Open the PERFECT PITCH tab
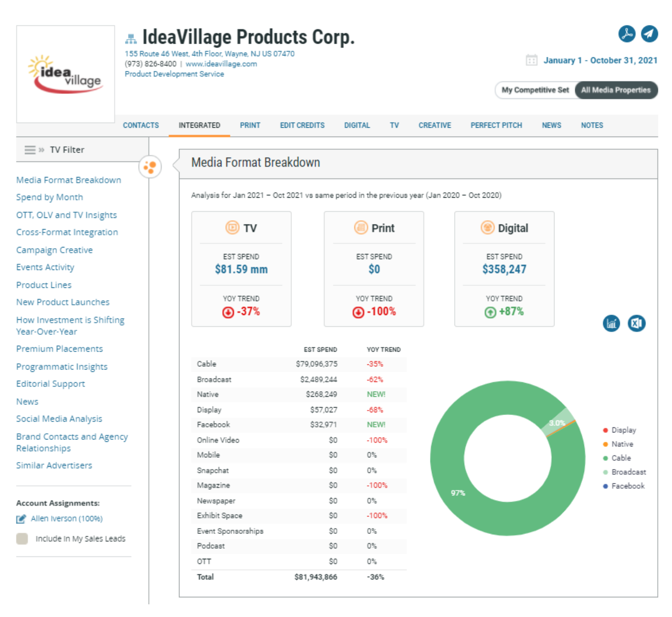The image size is (672, 617). pyautogui.click(x=496, y=125)
